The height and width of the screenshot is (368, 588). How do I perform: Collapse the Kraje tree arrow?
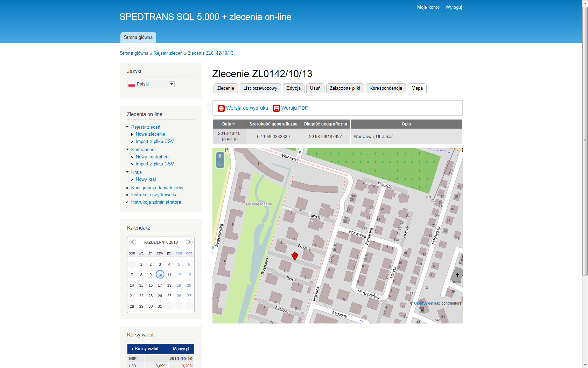click(x=127, y=172)
